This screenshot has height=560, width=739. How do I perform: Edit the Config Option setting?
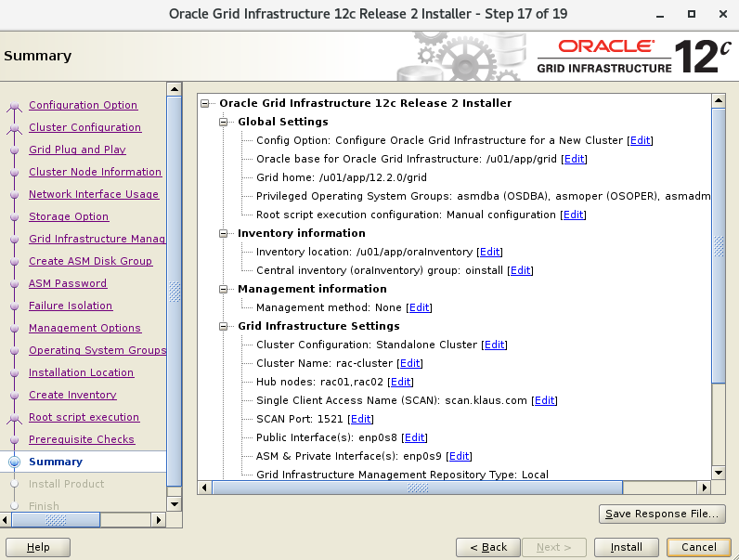640,140
